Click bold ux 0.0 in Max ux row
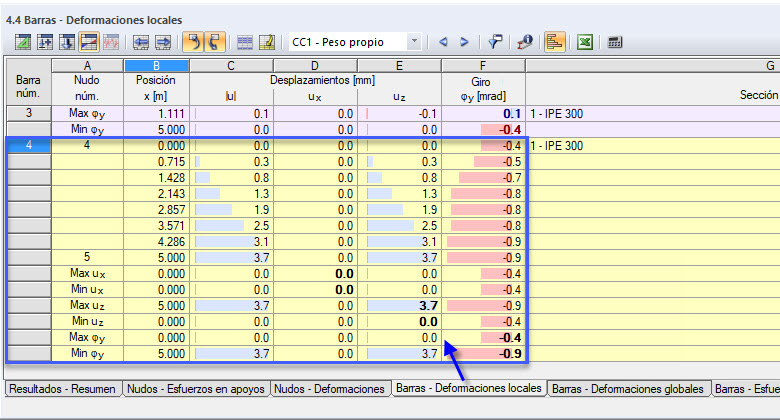The height and width of the screenshot is (420, 780). 315,274
